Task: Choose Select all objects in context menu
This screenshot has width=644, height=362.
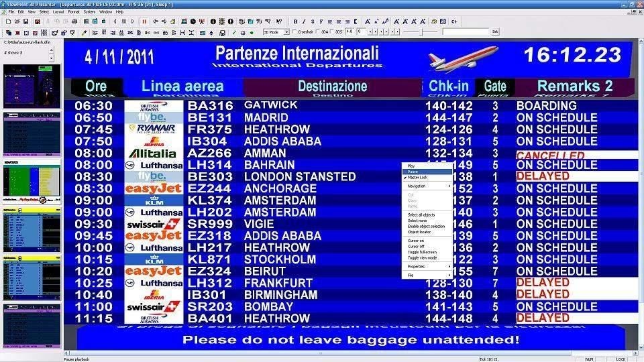Action: [427, 215]
